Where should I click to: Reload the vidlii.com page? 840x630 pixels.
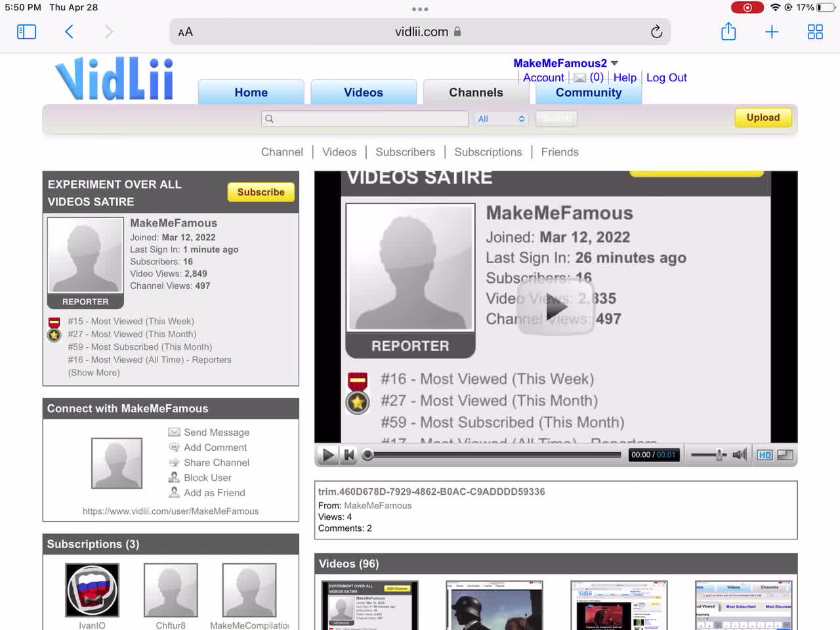(656, 31)
